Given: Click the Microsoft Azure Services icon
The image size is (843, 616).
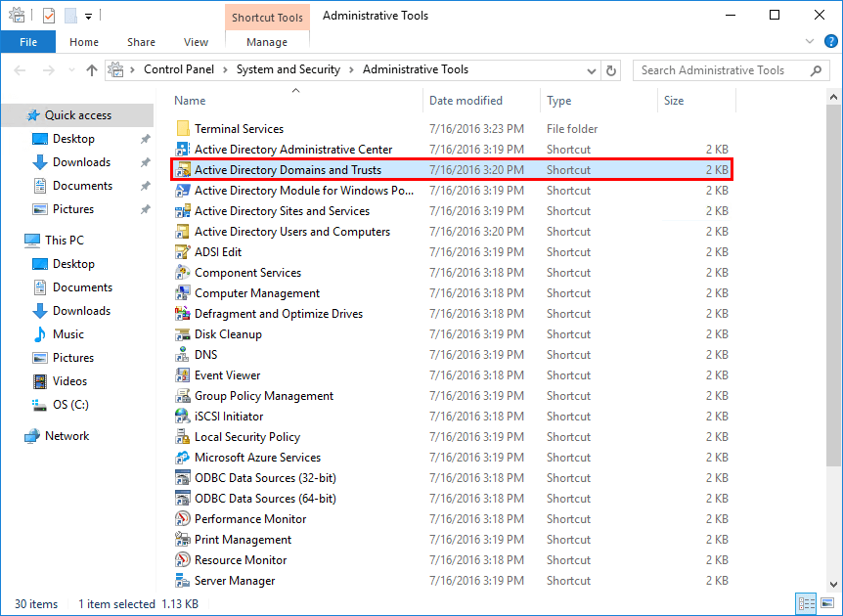Looking at the screenshot, I should point(183,458).
